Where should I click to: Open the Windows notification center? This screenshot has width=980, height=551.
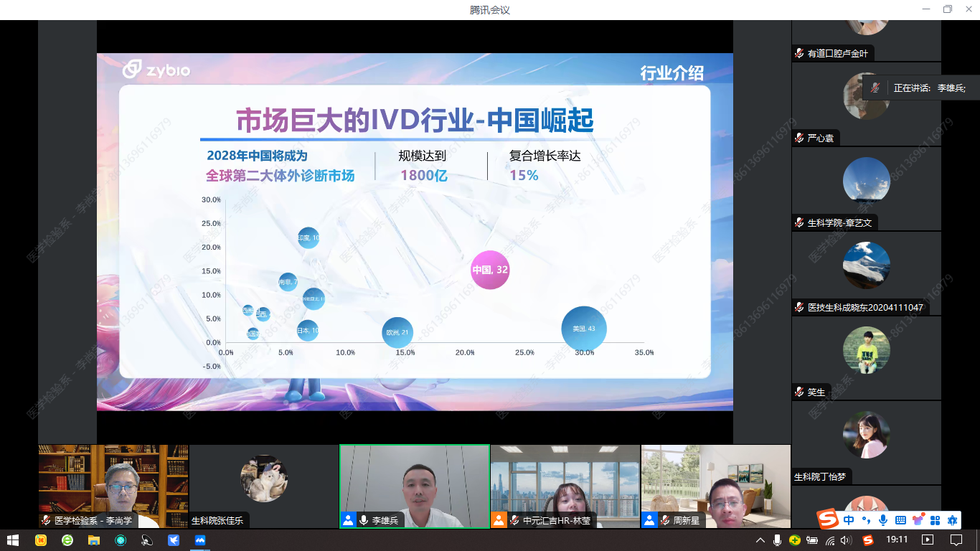click(956, 540)
